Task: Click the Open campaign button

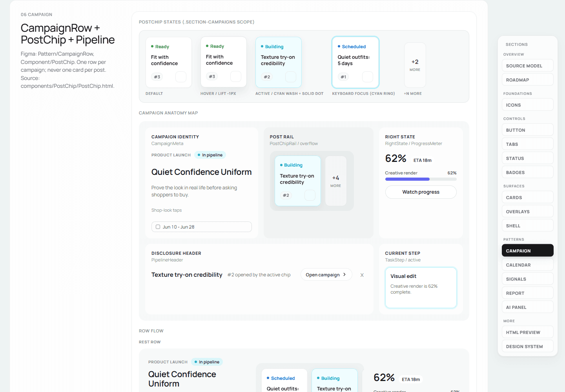Action: click(326, 275)
